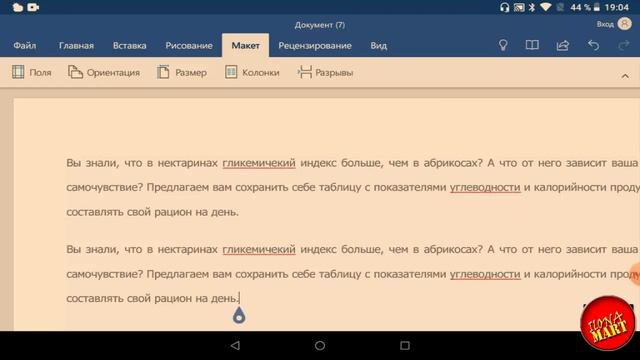Tap the headphones icon in status bar
Screen dimensions: 640x360
click(x=504, y=7)
